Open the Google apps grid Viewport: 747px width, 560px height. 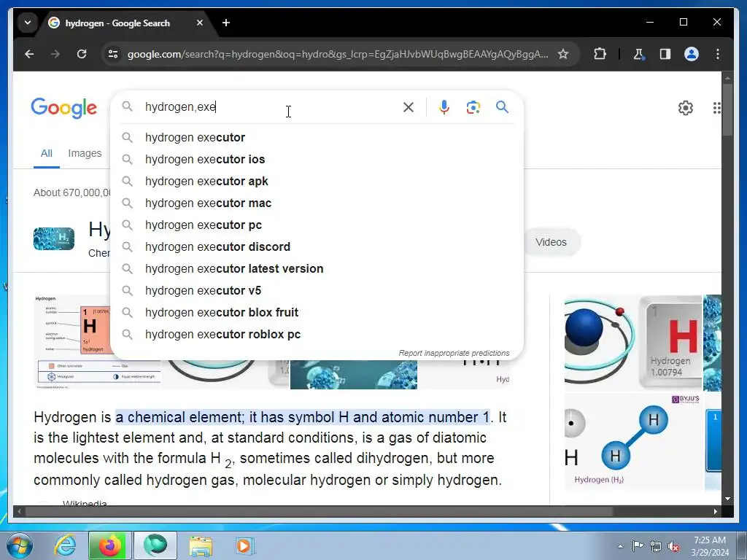click(x=716, y=108)
